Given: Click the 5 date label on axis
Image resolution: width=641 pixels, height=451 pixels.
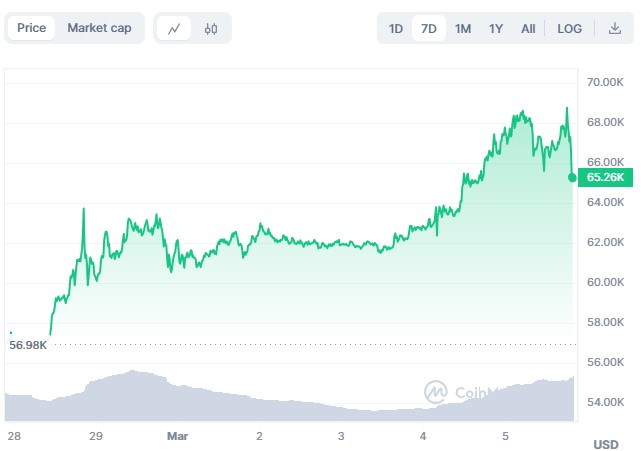Looking at the screenshot, I should coord(506,436).
